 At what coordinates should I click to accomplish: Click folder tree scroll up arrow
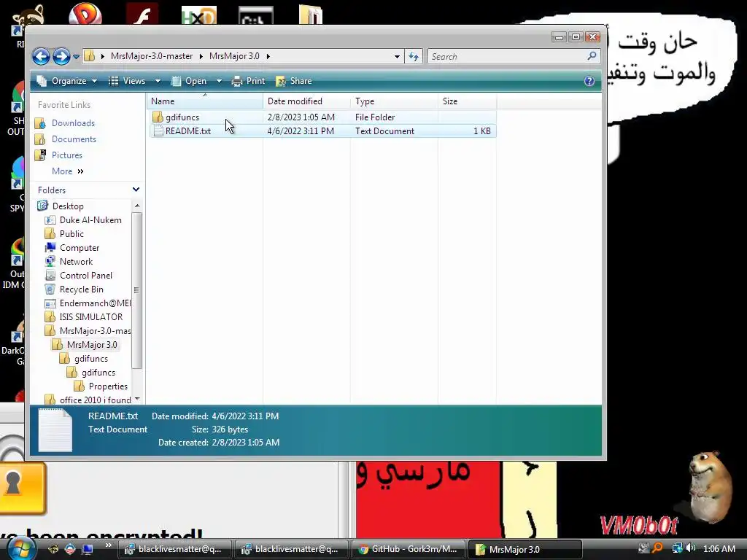[x=137, y=206]
